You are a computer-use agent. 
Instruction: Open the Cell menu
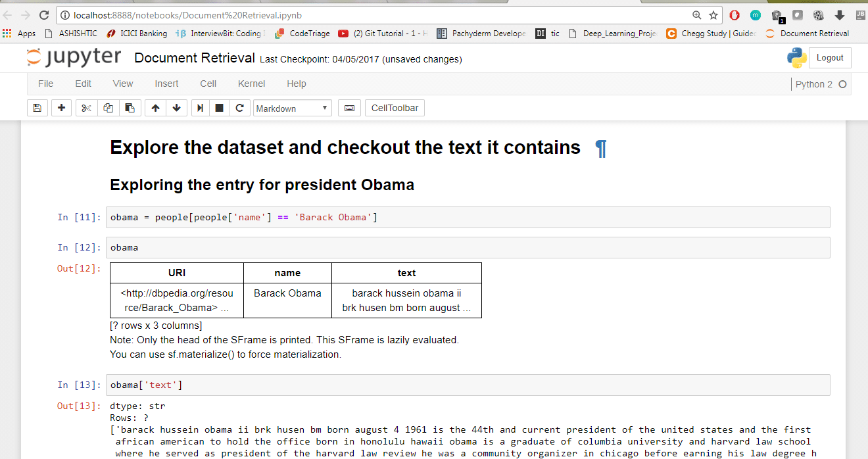[208, 84]
